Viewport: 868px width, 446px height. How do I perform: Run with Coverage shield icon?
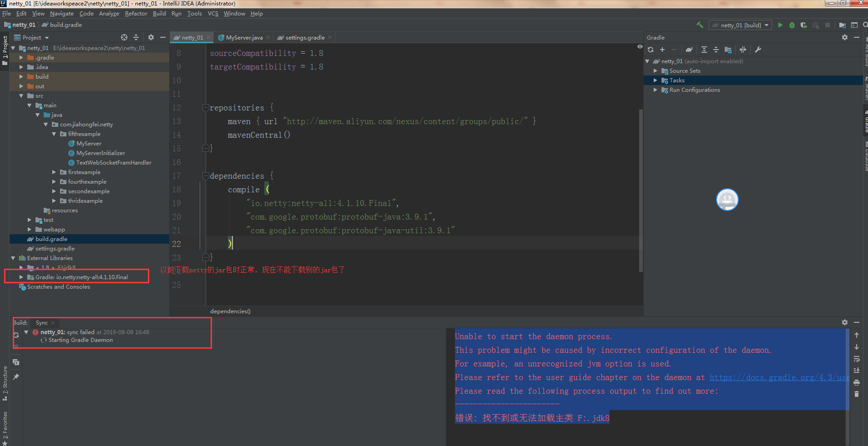804,25
